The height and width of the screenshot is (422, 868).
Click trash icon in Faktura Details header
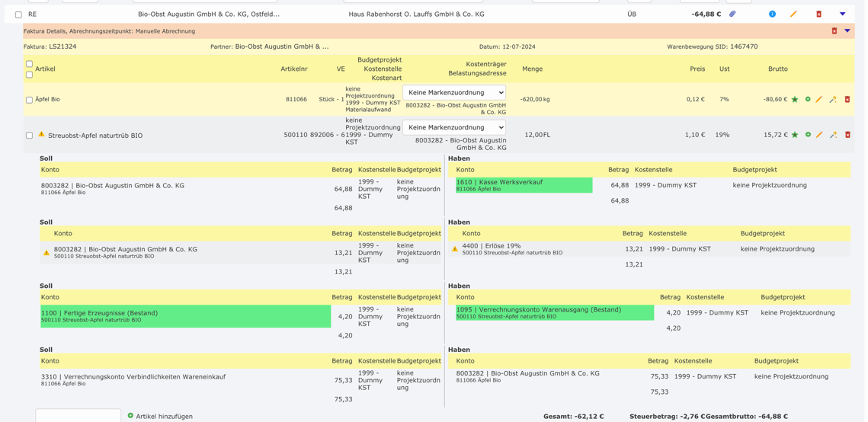(834, 31)
